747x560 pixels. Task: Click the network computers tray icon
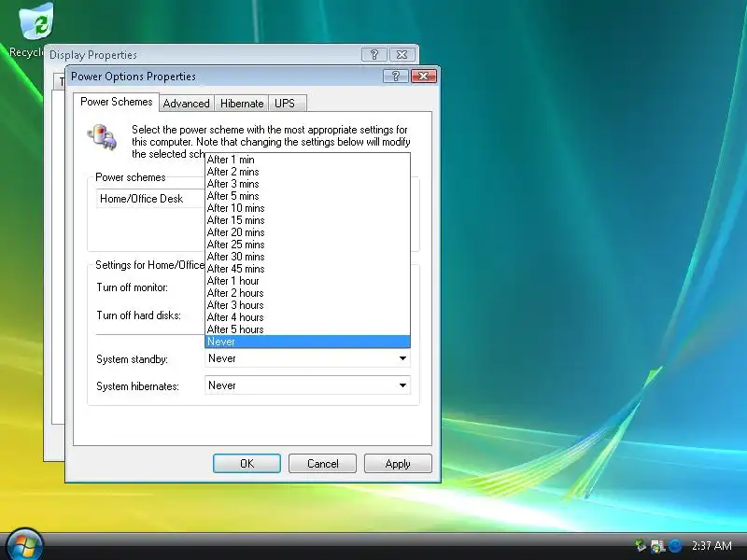657,546
